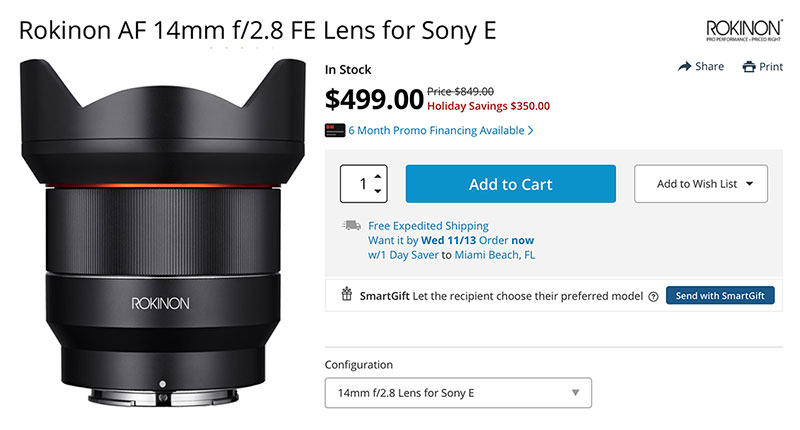Click the Share arrow icon
Image resolution: width=800 pixels, height=430 pixels.
click(685, 67)
